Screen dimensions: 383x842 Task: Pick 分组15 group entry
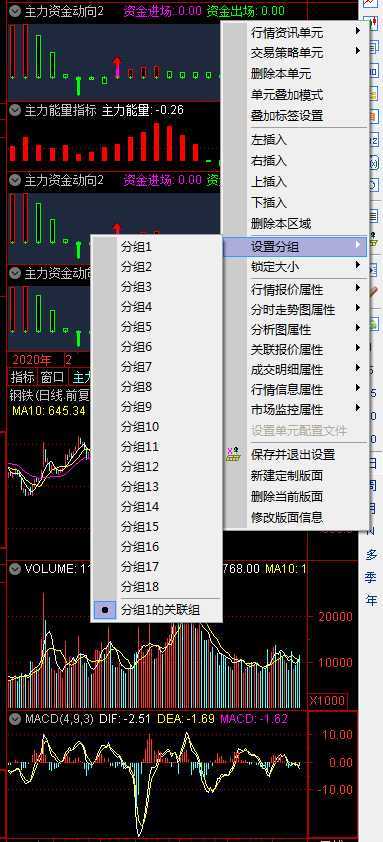[x=157, y=527]
